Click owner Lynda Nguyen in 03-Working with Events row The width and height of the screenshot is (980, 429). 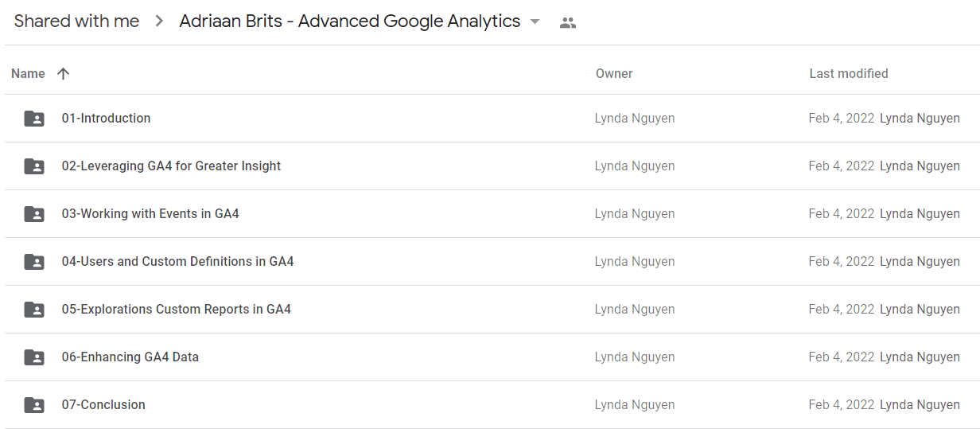pos(635,213)
